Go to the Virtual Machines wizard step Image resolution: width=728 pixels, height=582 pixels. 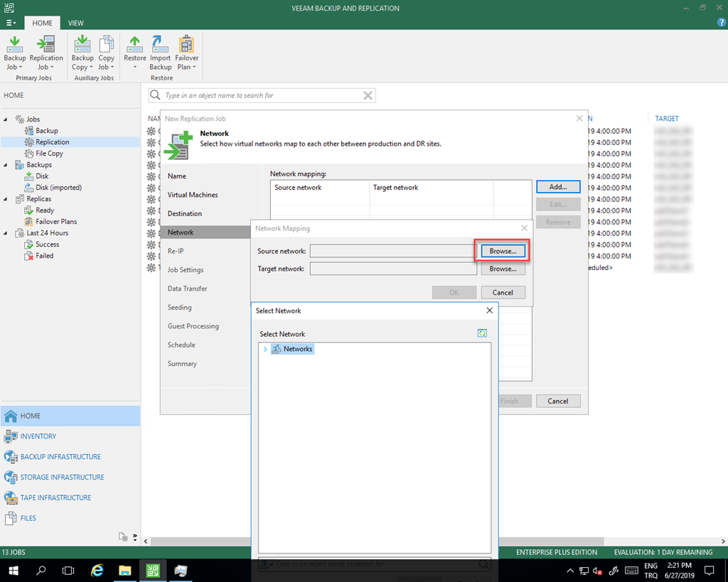pyautogui.click(x=193, y=195)
